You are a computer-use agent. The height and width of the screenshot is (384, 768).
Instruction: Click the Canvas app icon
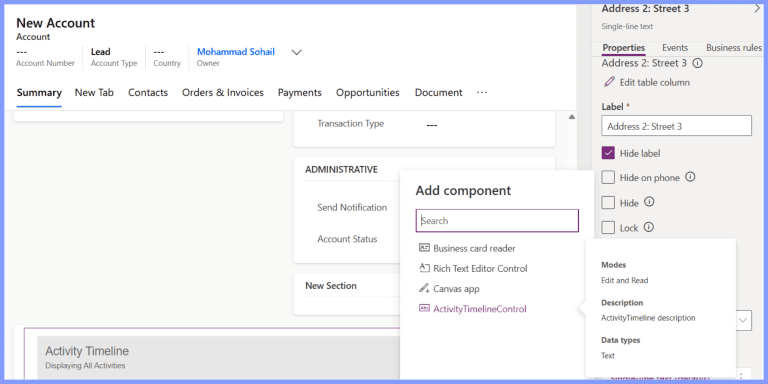coord(424,288)
